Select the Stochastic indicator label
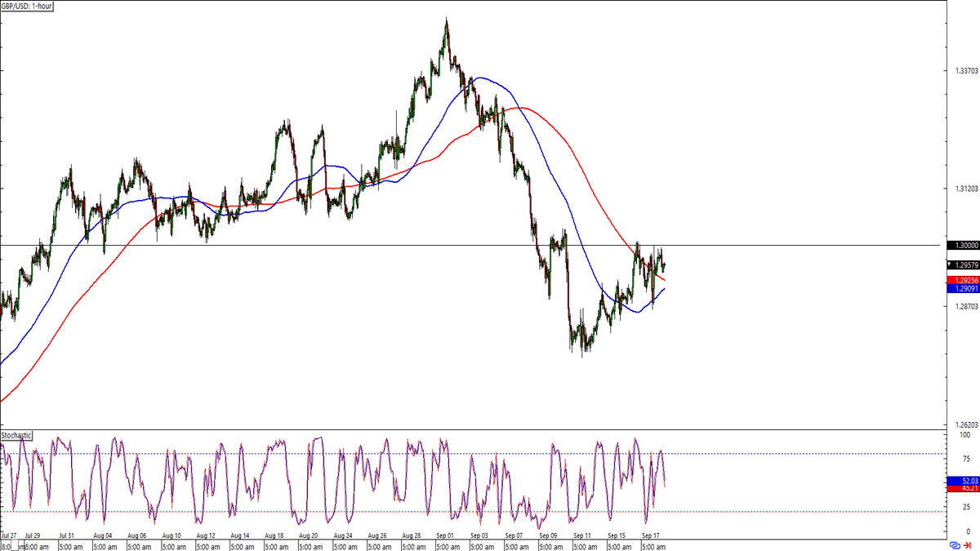Viewport: 980px width, 551px height. coord(16,435)
